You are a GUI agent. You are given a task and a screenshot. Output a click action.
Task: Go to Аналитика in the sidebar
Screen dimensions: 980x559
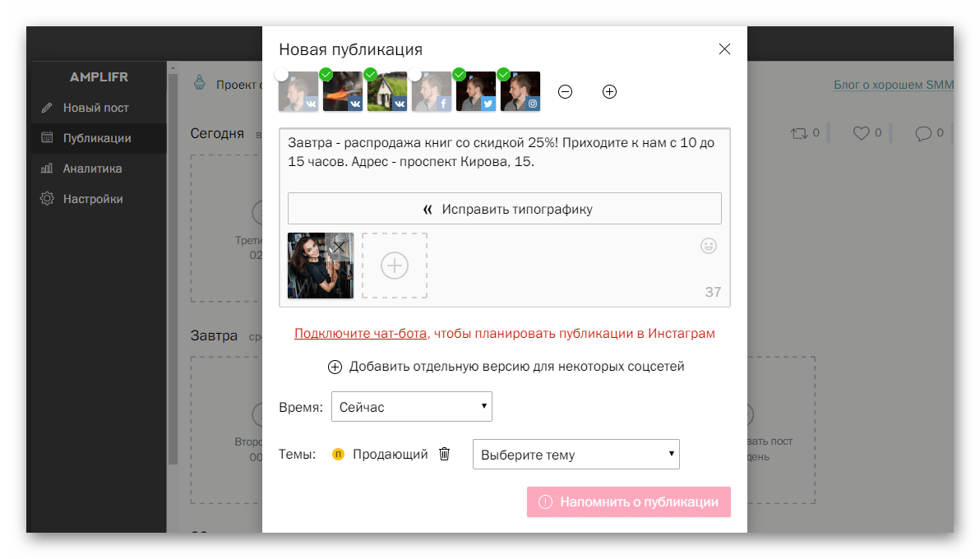[x=92, y=169]
